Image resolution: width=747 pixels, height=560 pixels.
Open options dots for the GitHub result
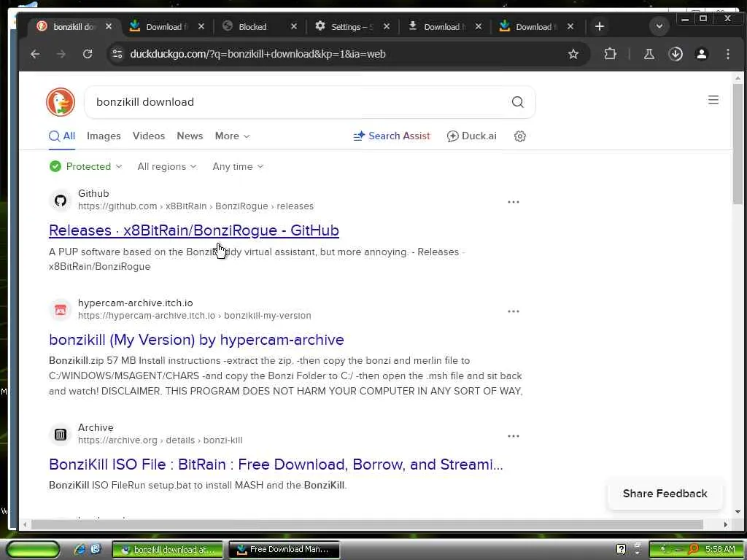coord(513,202)
